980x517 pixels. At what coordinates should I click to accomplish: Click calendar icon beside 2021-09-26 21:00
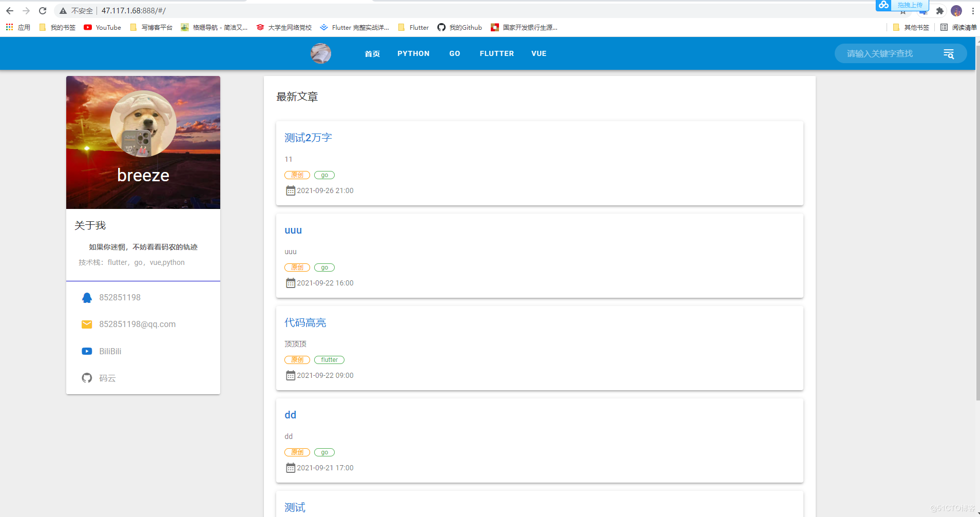point(291,191)
